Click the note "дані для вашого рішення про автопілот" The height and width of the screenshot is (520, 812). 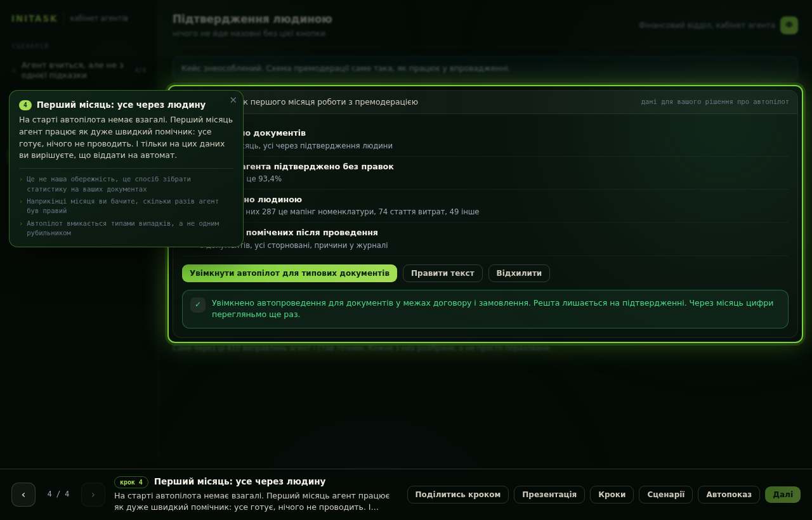pos(715,102)
